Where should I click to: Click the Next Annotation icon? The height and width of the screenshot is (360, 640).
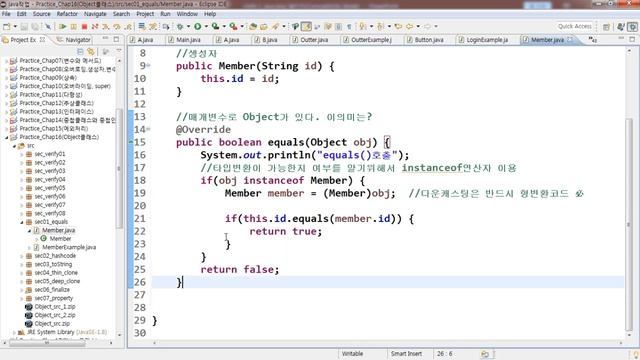click(x=363, y=27)
